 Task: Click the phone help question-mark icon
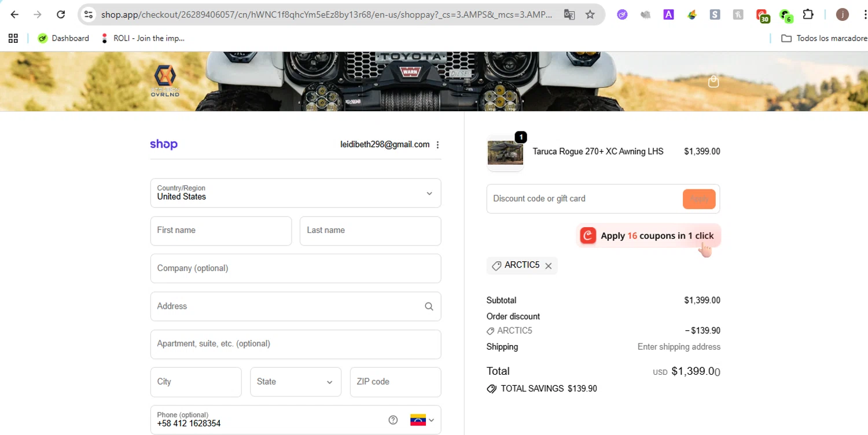(x=393, y=420)
